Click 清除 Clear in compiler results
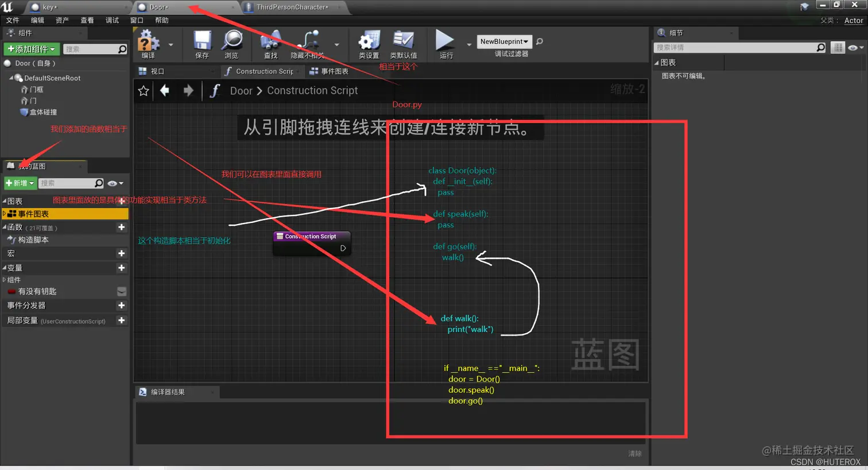 635,453
